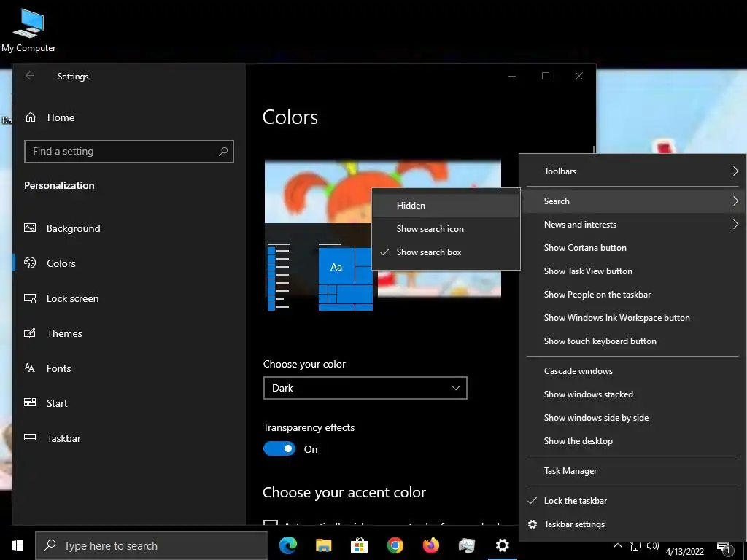747x560 pixels.
Task: Click the taskbar date 4/13/2022
Action: 684,551
